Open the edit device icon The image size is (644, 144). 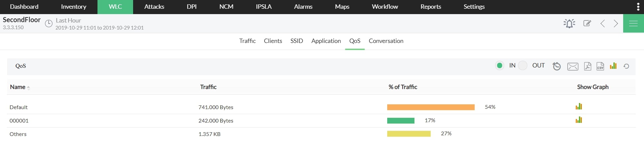(587, 23)
